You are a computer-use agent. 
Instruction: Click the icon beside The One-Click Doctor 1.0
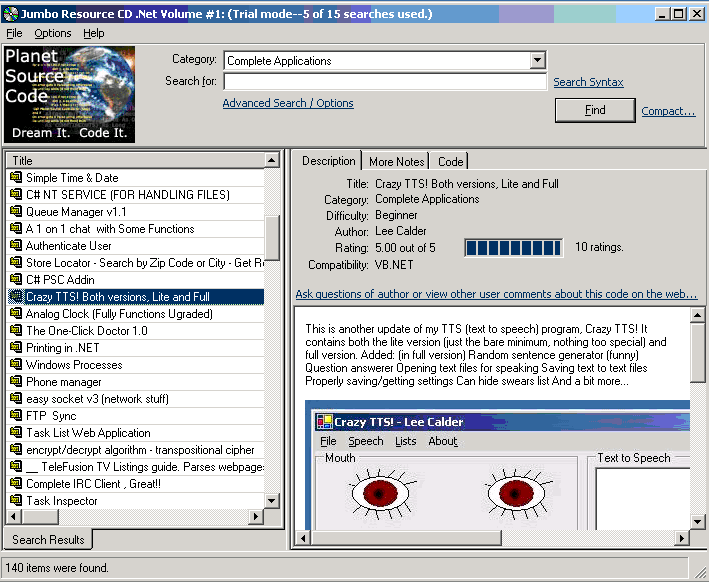tap(16, 331)
